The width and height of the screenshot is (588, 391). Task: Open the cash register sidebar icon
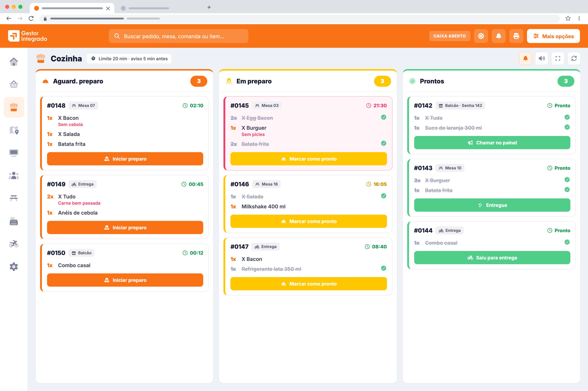click(x=14, y=221)
